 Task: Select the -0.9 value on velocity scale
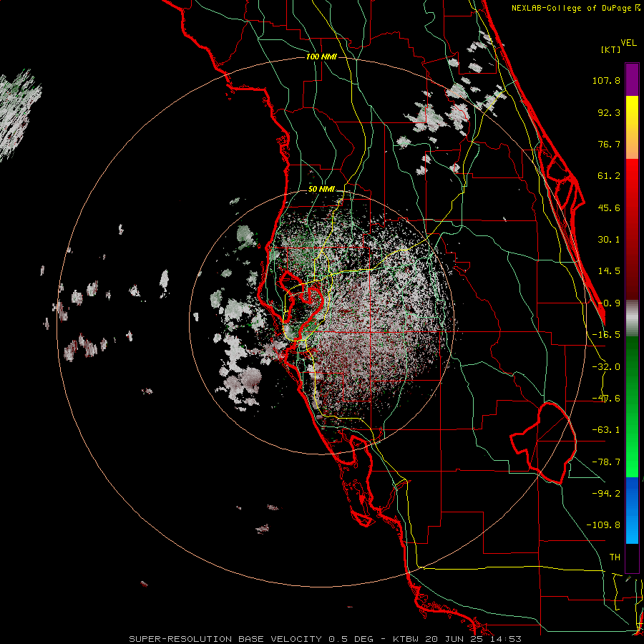coord(609,303)
